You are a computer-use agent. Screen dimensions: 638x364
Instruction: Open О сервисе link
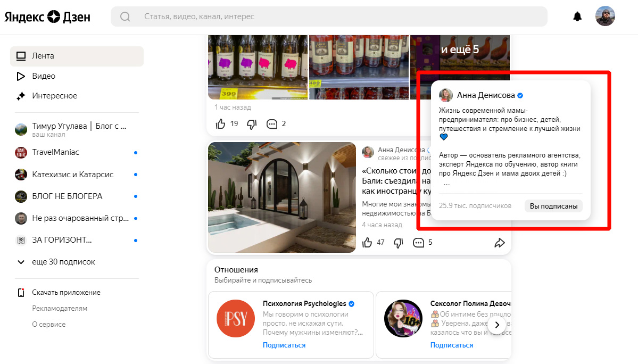point(49,324)
